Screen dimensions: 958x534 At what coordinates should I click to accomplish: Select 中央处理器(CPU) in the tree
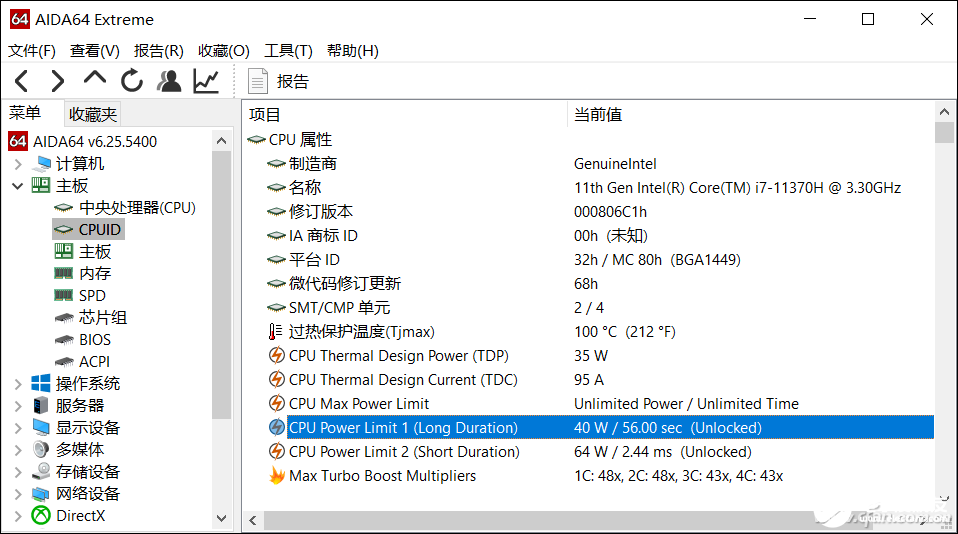click(x=137, y=208)
